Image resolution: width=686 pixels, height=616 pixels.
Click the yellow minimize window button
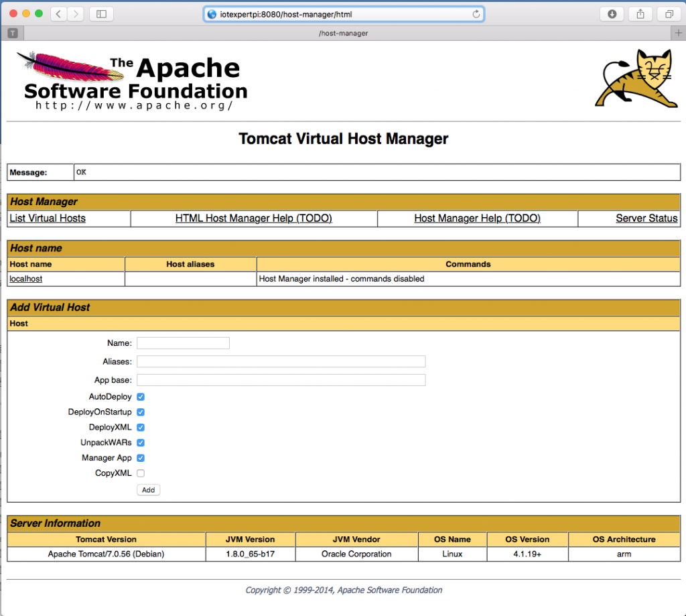[x=26, y=13]
